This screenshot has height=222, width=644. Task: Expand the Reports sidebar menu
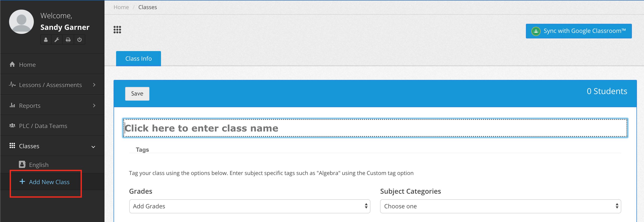pos(94,105)
